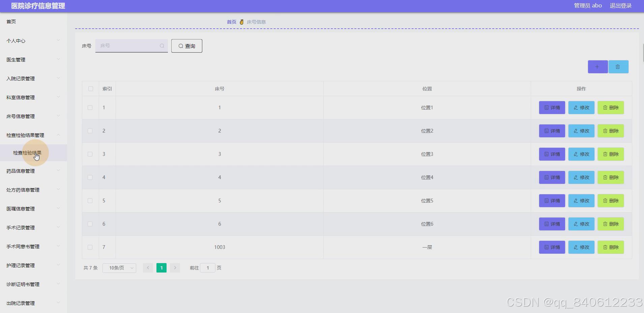Open the 手术记录管理 menu
The height and width of the screenshot is (313, 644).
[x=33, y=228]
